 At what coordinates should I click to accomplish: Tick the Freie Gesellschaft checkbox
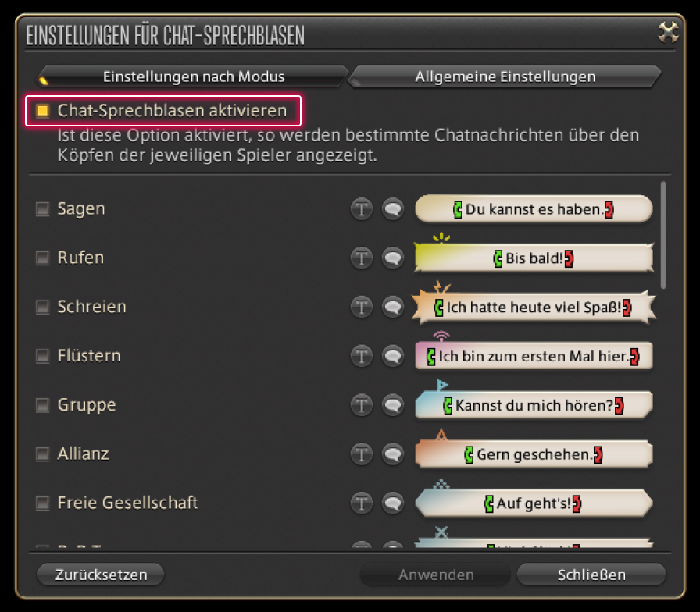tap(43, 503)
